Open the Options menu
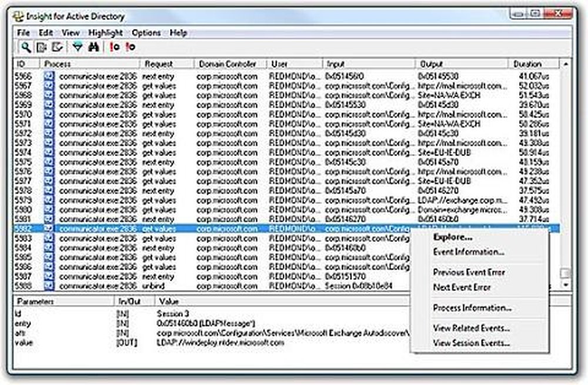588x385 pixels. (146, 33)
